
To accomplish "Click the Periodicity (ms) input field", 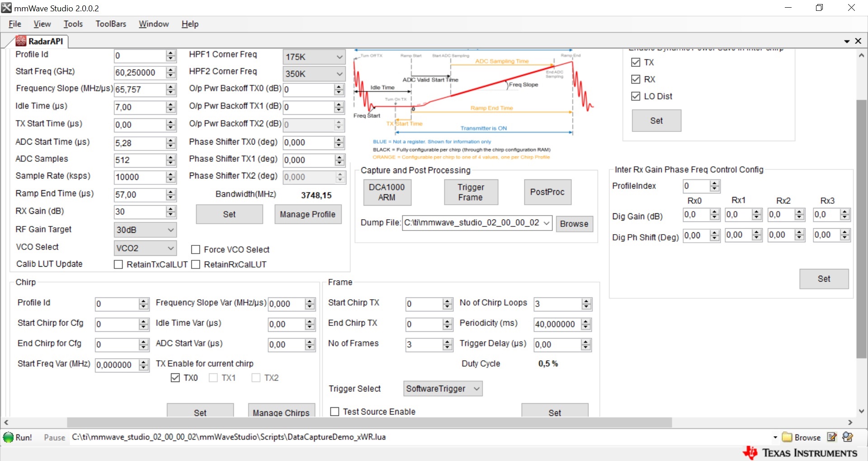I will pos(557,325).
